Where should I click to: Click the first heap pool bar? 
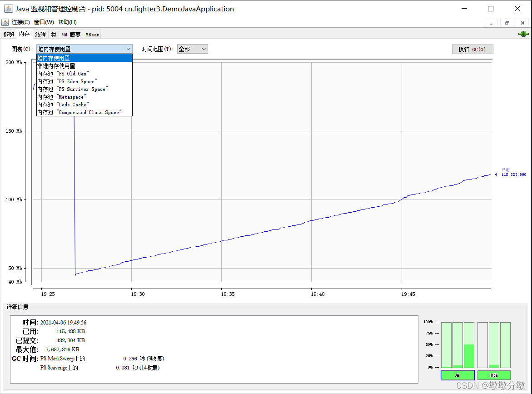[446, 345]
